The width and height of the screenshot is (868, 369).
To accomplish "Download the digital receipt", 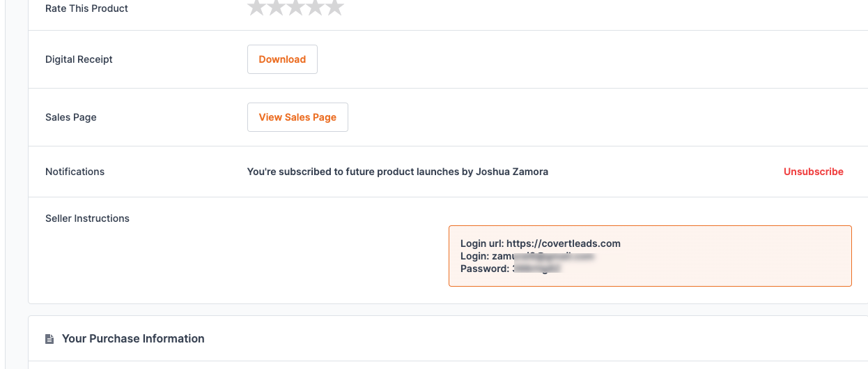I will pos(282,59).
